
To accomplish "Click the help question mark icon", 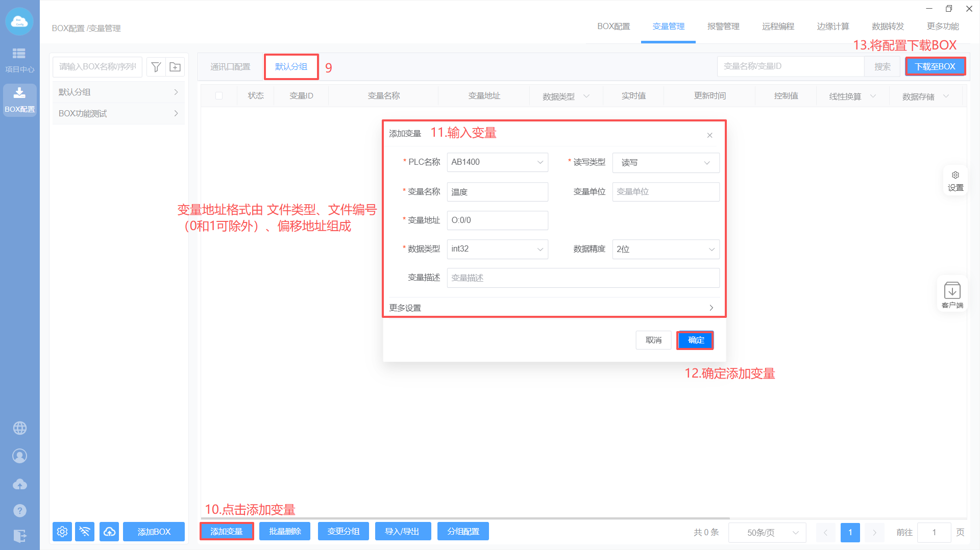I will 20,510.
